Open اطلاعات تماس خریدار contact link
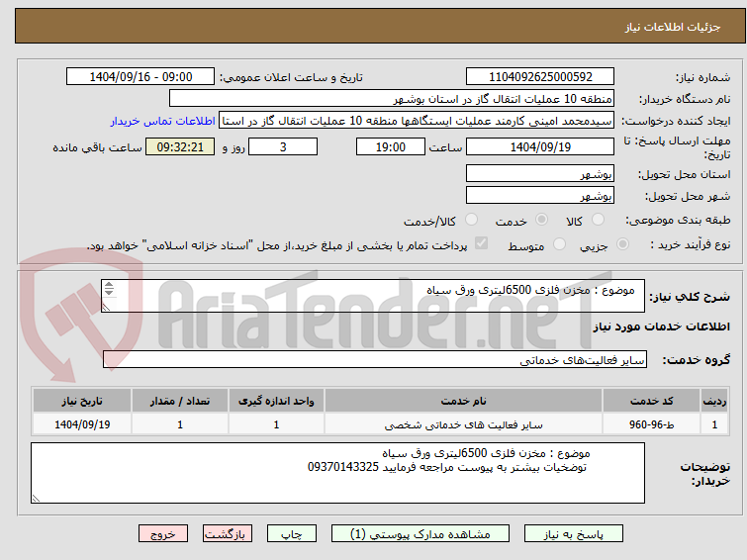The height and width of the screenshot is (560, 747). [x=162, y=121]
